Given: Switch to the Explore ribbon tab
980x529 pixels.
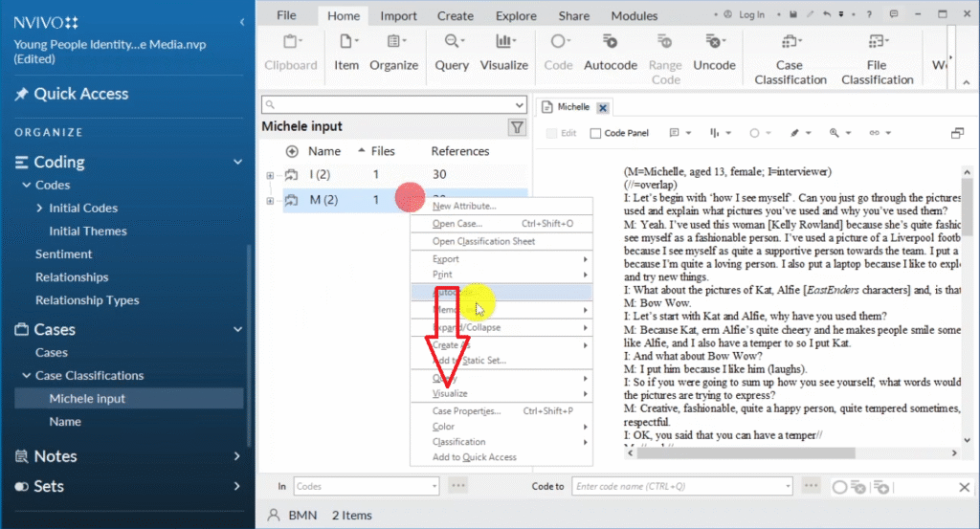Looking at the screenshot, I should coord(516,15).
